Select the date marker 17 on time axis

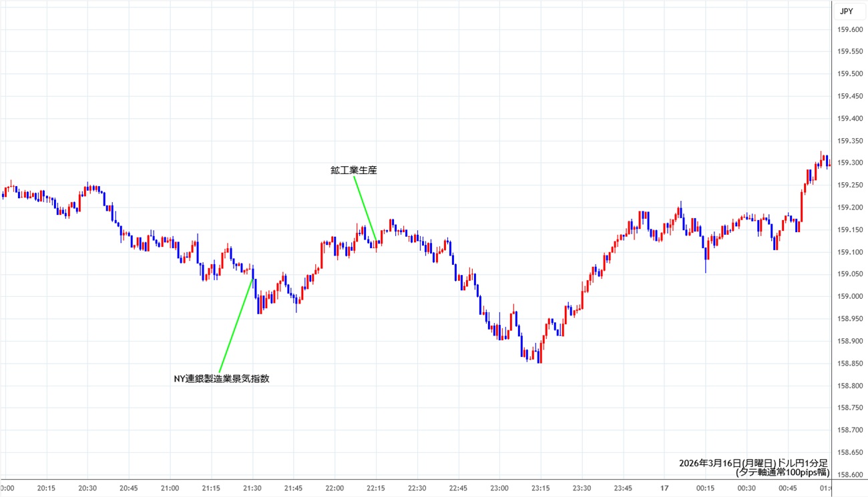[x=664, y=488]
